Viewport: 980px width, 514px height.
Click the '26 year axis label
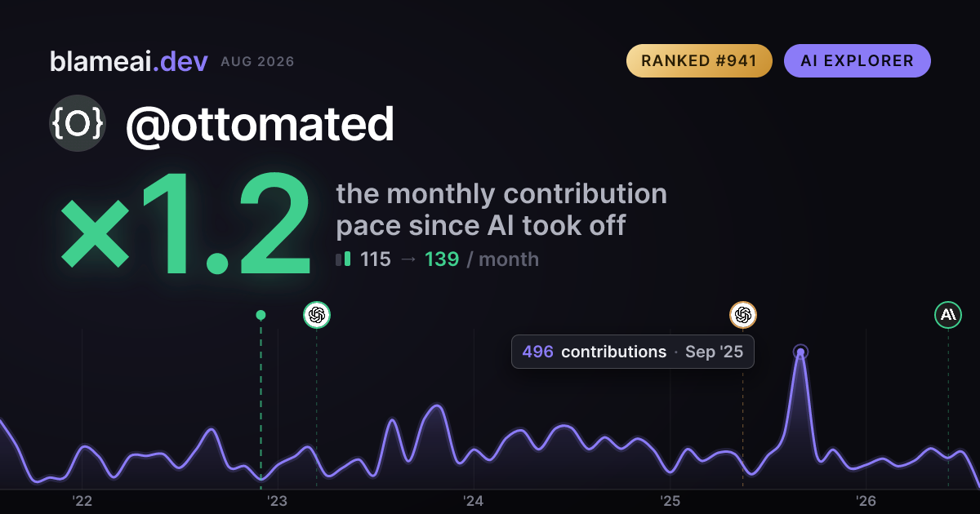pyautogui.click(x=866, y=501)
